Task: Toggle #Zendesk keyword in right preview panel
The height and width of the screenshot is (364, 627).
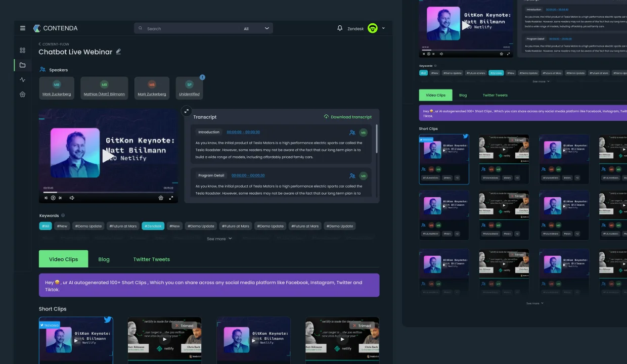Action: coord(496,73)
